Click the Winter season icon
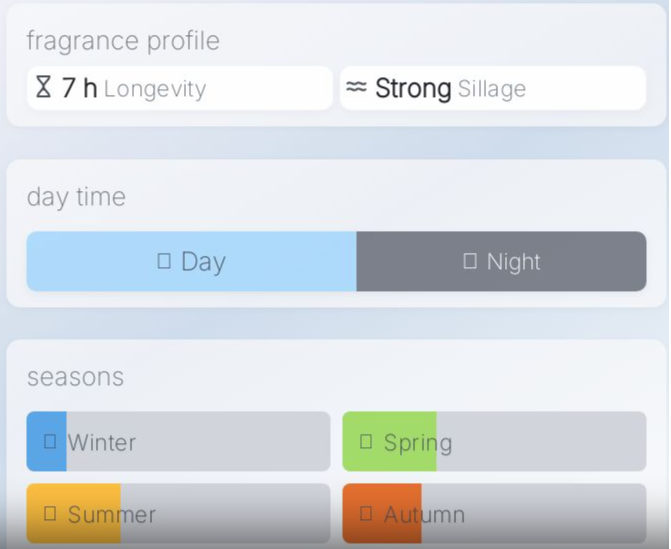 point(50,441)
